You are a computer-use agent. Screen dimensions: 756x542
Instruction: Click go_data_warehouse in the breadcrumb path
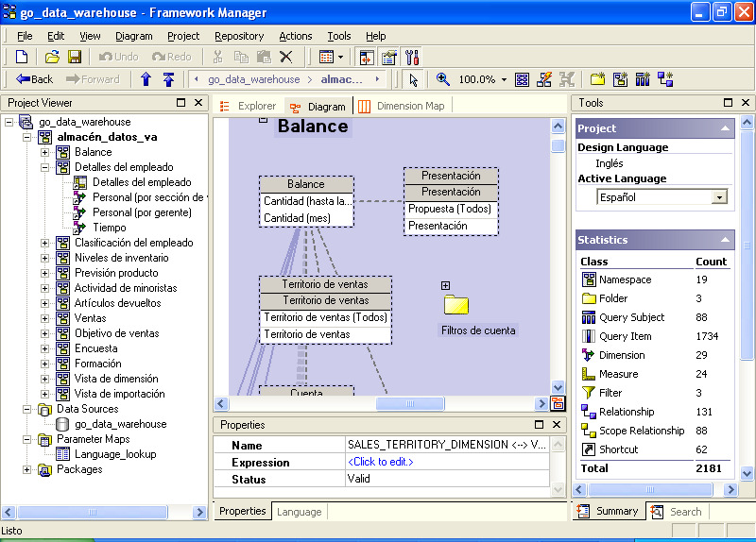coord(253,79)
